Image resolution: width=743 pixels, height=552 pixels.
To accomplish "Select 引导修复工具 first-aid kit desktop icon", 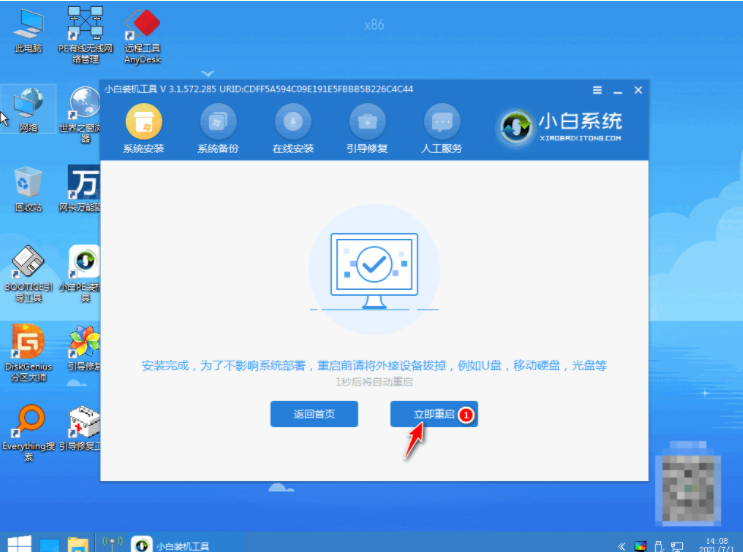I will [82, 428].
